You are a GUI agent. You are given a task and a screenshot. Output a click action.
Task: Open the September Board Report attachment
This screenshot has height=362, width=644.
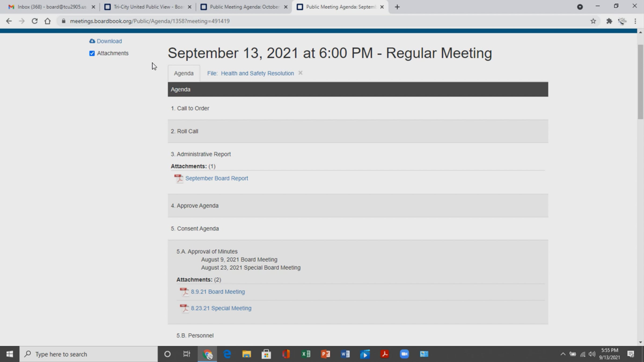point(217,178)
